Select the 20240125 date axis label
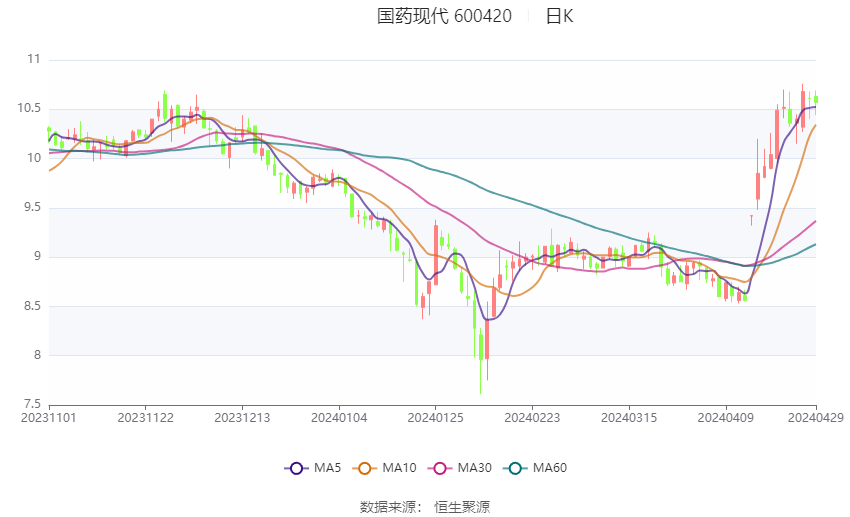Image resolution: width=850 pixels, height=517 pixels. (x=436, y=418)
